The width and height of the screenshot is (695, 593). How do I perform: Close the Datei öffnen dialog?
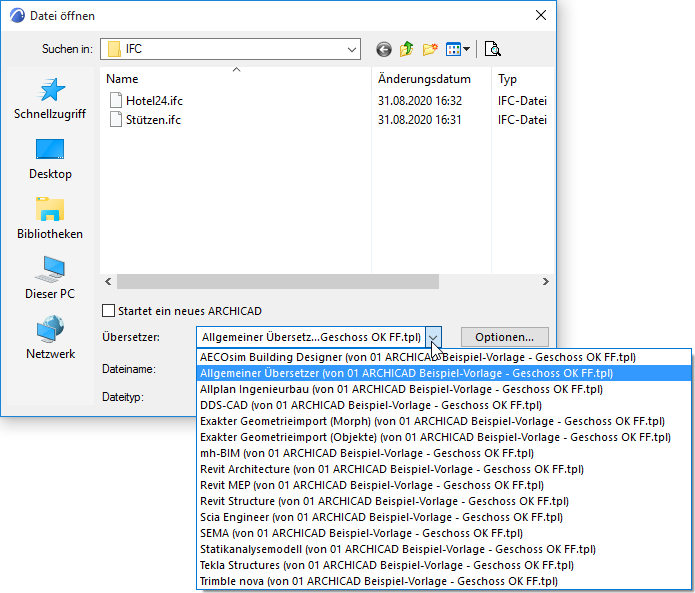coord(541,16)
